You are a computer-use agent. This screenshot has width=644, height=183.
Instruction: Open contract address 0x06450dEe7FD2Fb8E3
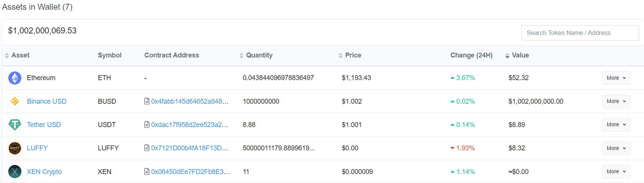[191, 172]
